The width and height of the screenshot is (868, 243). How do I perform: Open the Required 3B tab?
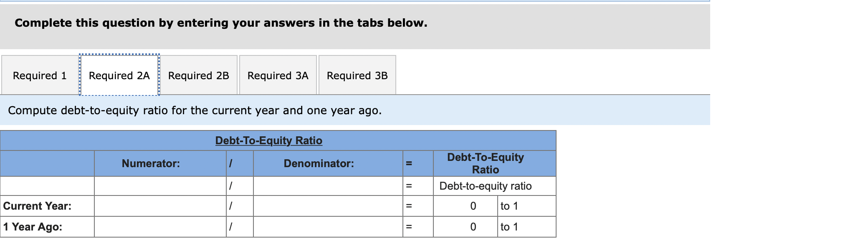pyautogui.click(x=357, y=75)
